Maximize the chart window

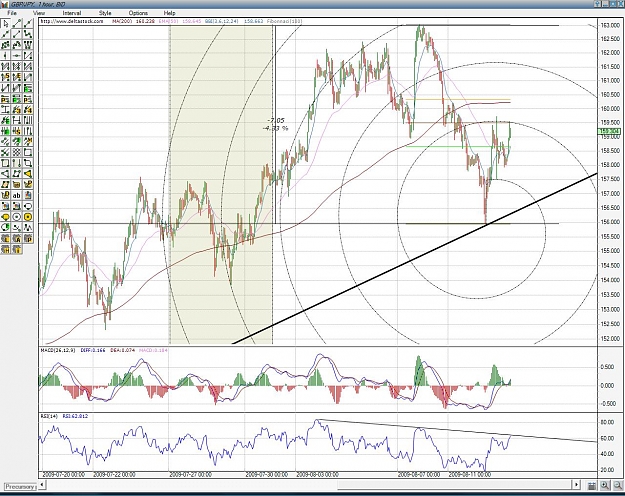(613, 4)
